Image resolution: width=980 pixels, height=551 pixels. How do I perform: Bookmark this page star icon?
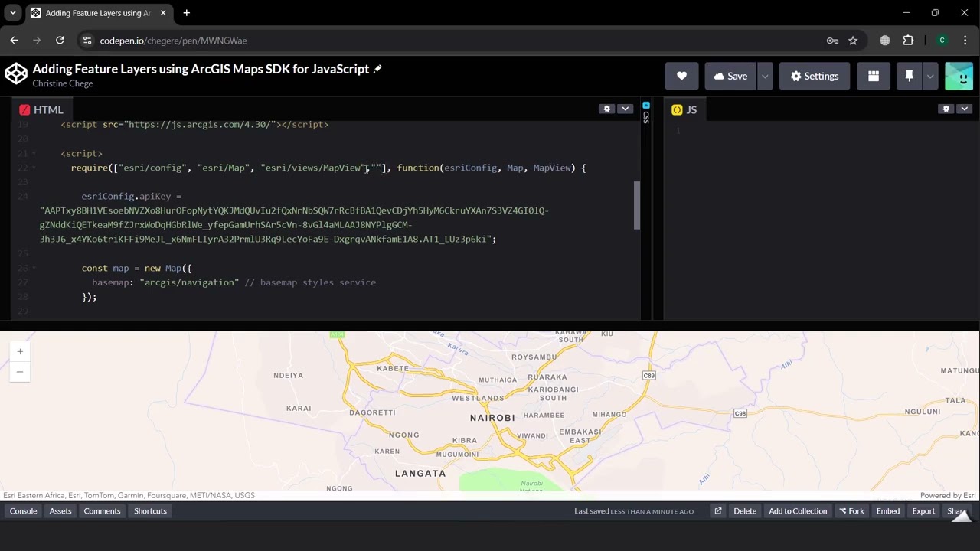(x=853, y=41)
